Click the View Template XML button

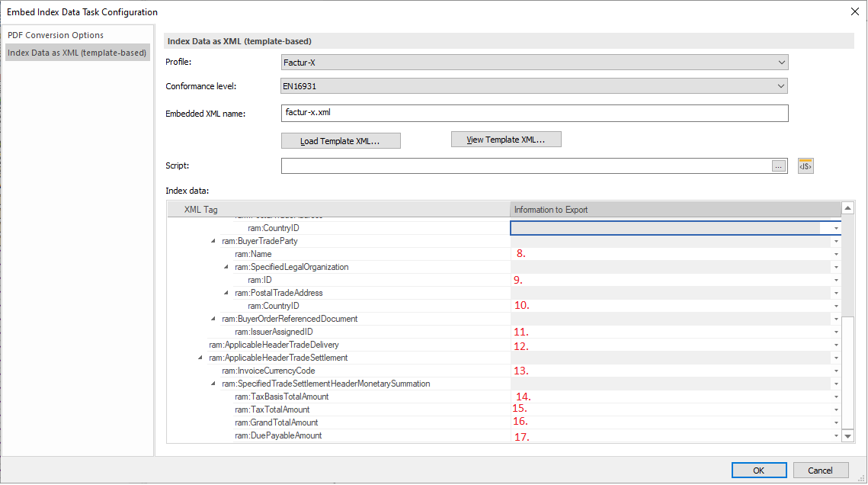(x=505, y=139)
